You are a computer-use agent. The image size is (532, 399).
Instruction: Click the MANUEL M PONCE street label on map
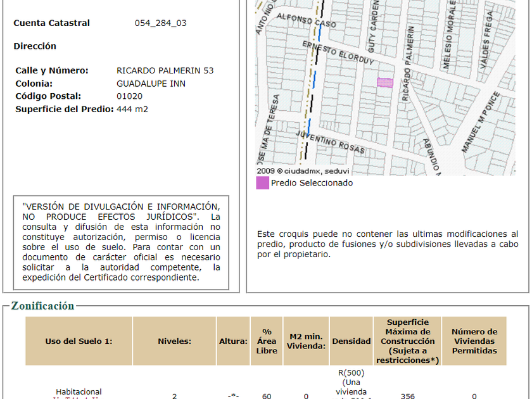coord(480,122)
